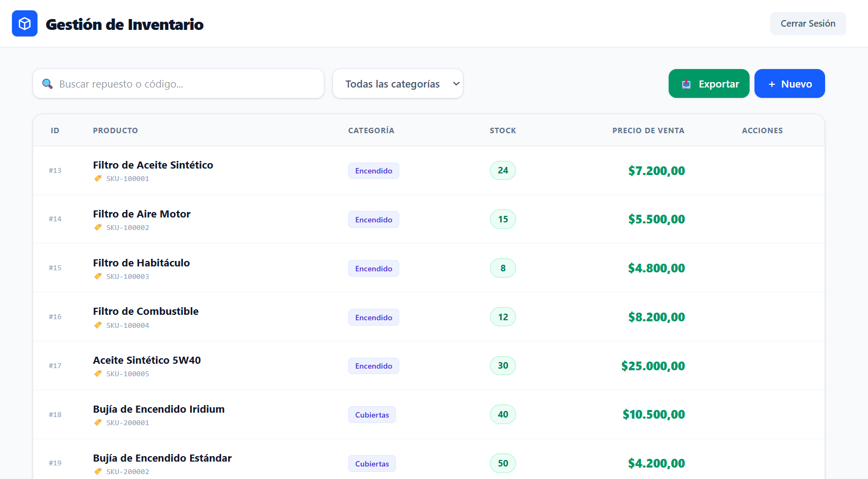Click the stock badge showing 24
Image resolution: width=868 pixels, height=479 pixels.
click(502, 171)
